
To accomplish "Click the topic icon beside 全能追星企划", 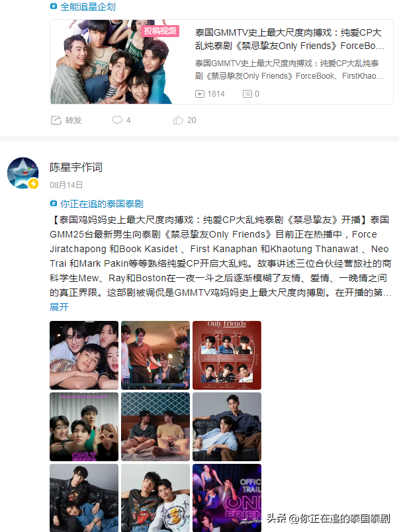I will (54, 6).
